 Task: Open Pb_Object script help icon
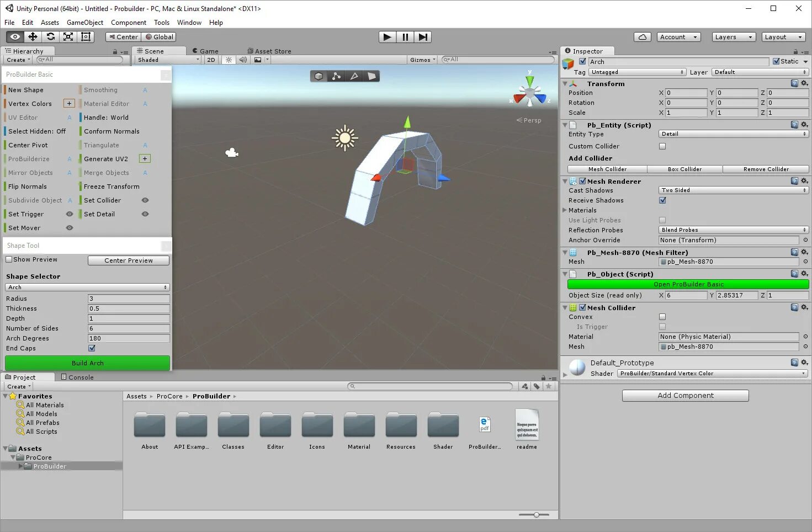(x=794, y=274)
